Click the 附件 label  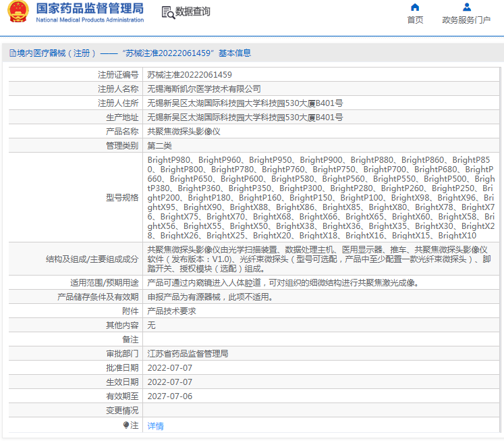pyautogui.click(x=130, y=311)
